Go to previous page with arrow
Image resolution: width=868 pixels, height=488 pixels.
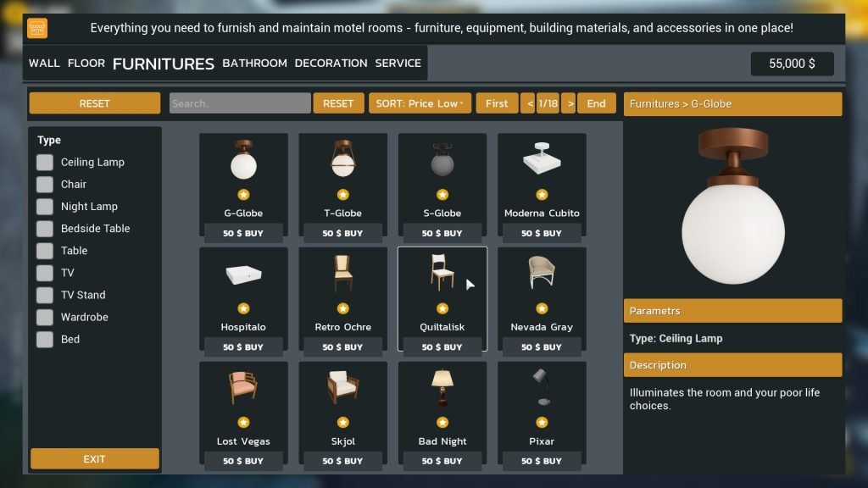click(528, 103)
